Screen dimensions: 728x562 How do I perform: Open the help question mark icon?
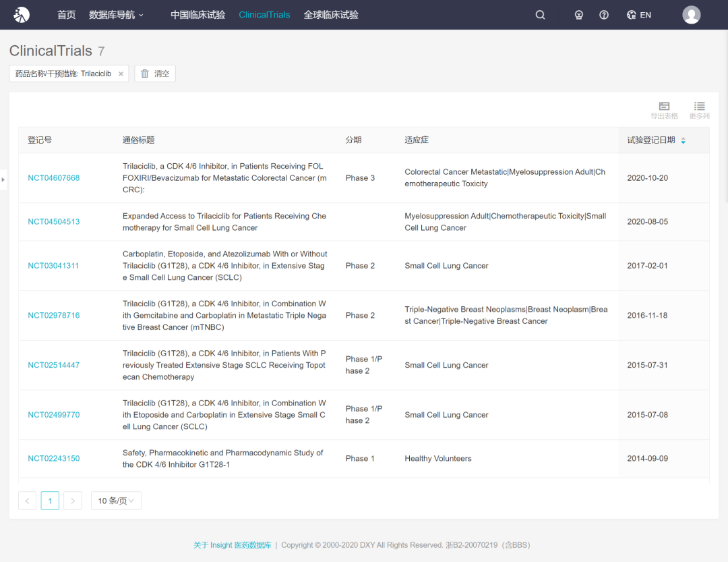(603, 15)
